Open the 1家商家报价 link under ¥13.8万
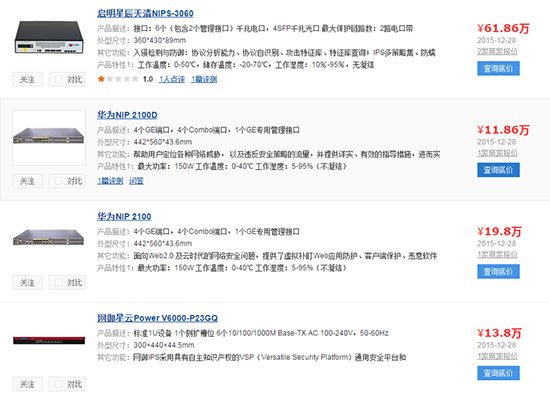Image resolution: width=550 pixels, height=393 pixels. (497, 356)
